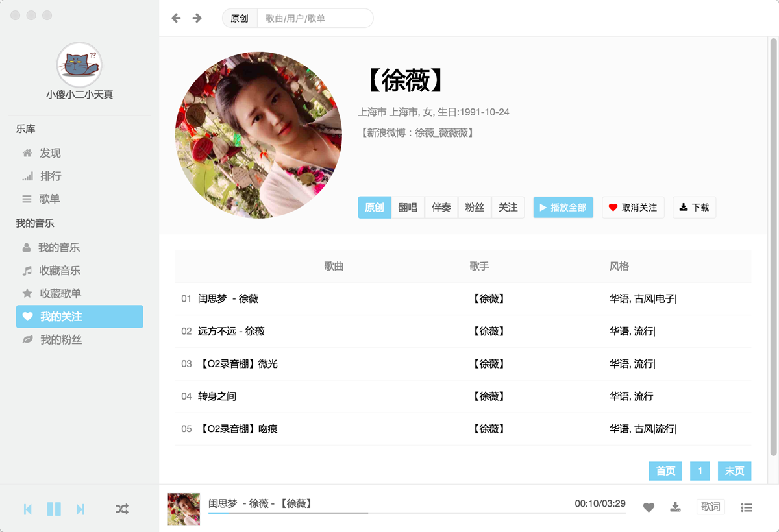Click the 歌手 column header
The width and height of the screenshot is (779, 532).
(479, 266)
